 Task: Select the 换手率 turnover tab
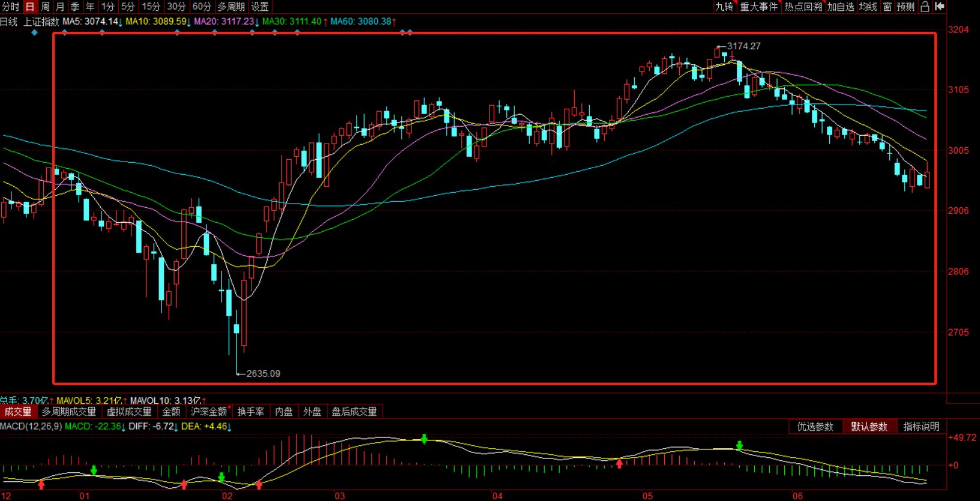(250, 411)
